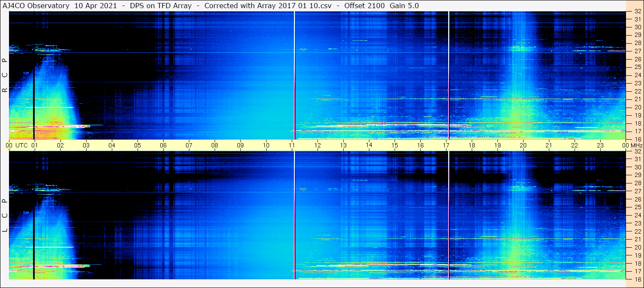This screenshot has width=644, height=288.
Task: Click the 22 hour mark on time axis
Action: click(x=575, y=145)
